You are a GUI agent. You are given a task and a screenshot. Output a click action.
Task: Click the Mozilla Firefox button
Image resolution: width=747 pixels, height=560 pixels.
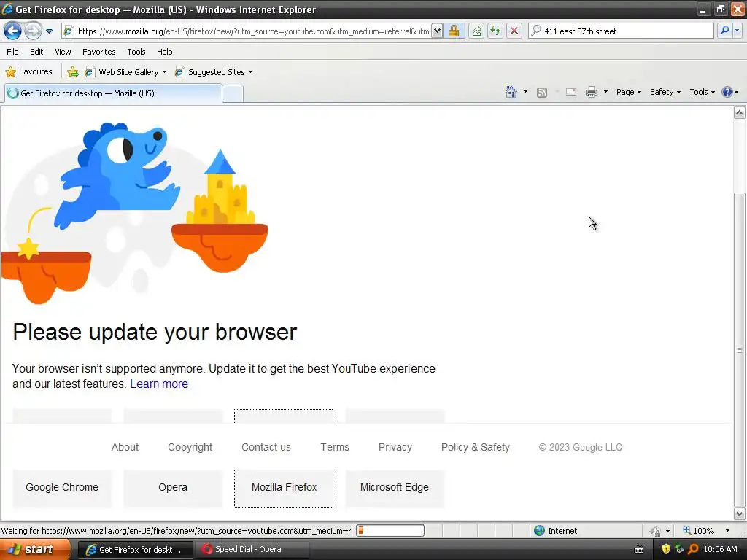point(284,488)
